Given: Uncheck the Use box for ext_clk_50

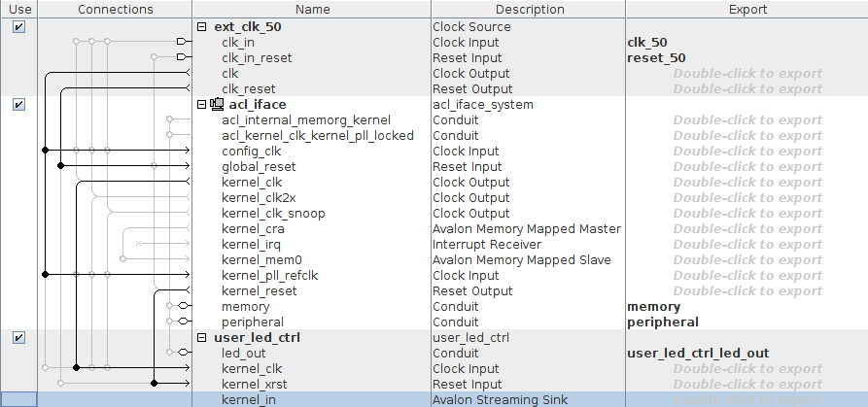Looking at the screenshot, I should point(18,27).
